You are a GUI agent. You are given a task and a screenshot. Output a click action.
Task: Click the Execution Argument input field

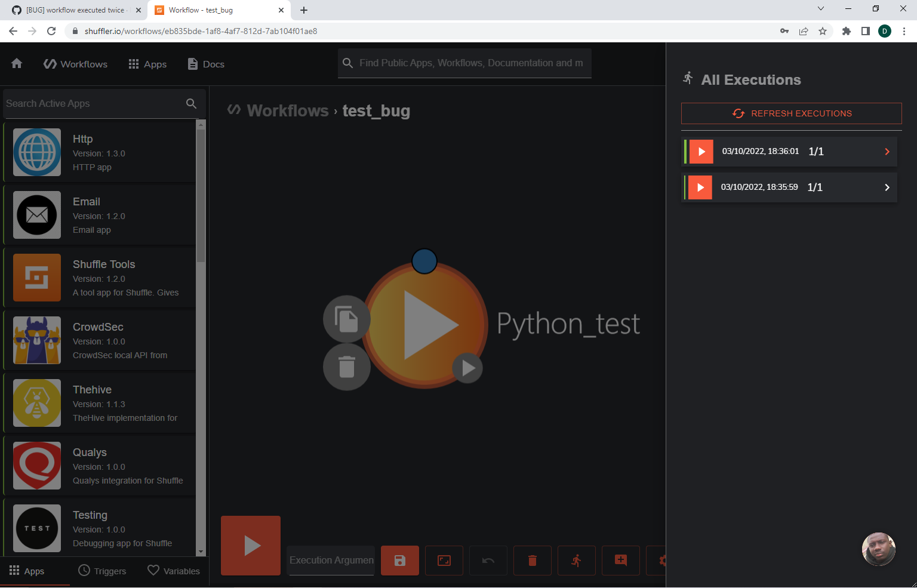click(331, 560)
